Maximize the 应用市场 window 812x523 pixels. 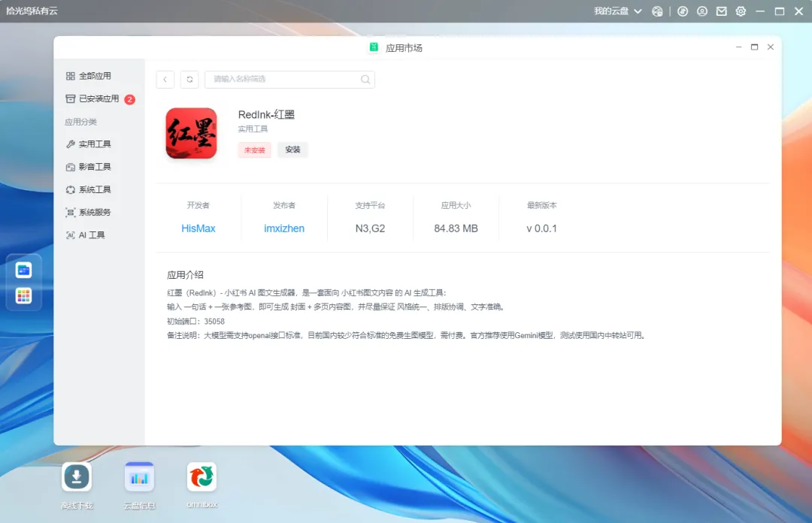755,47
